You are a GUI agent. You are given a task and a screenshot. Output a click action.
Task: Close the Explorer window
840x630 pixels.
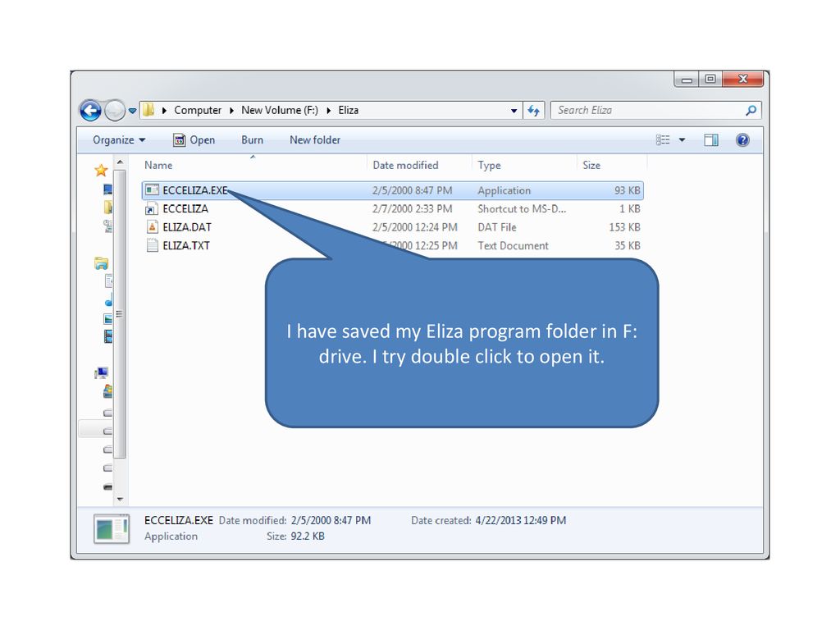[x=742, y=80]
